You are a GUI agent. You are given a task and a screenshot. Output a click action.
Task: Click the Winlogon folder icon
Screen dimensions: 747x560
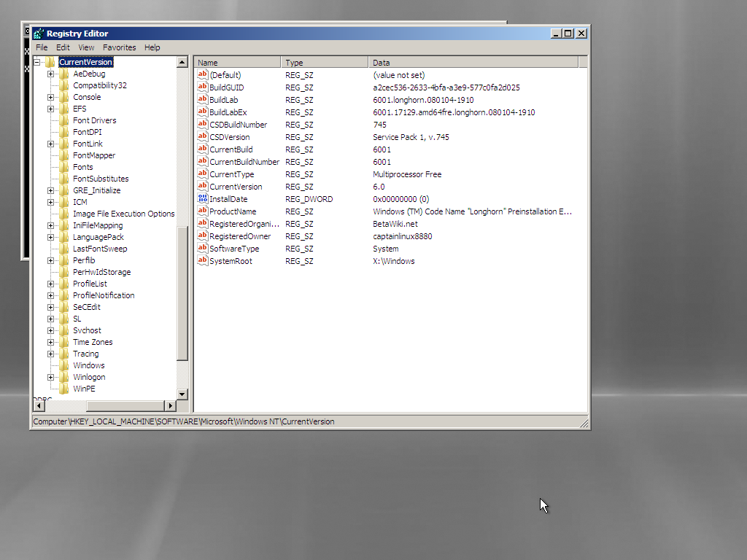(x=64, y=377)
